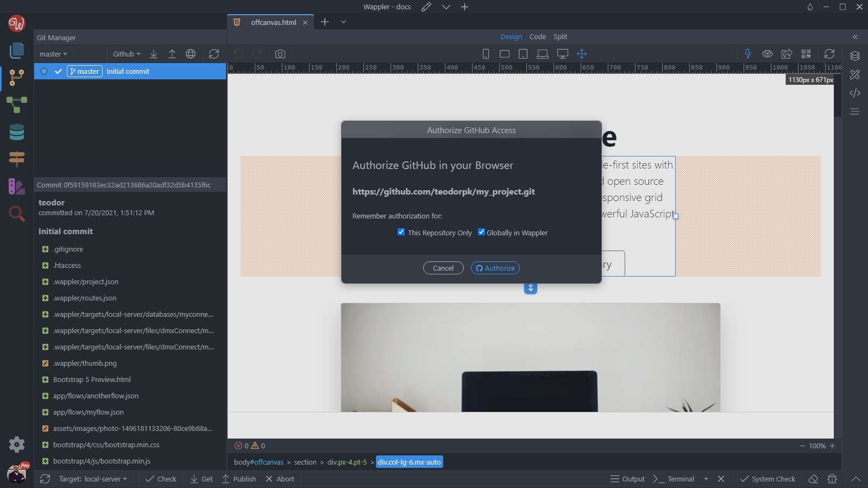Open the Output panel tab
This screenshot has height=488, width=868.
(627, 479)
